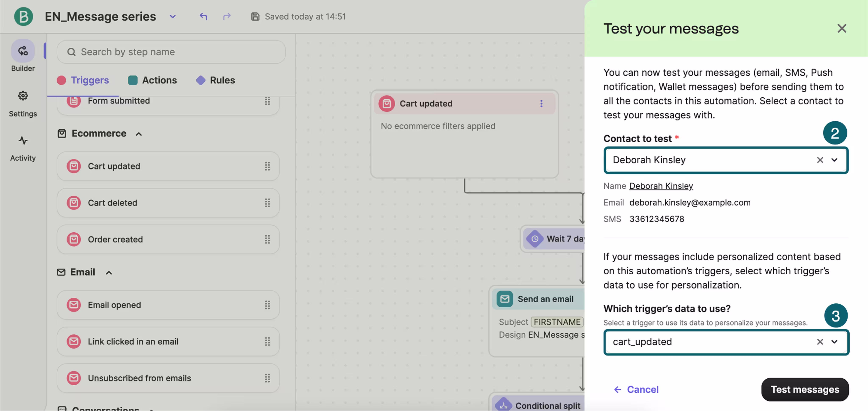Select the Cart deleted trigger
This screenshot has width=868, height=411.
point(168,203)
